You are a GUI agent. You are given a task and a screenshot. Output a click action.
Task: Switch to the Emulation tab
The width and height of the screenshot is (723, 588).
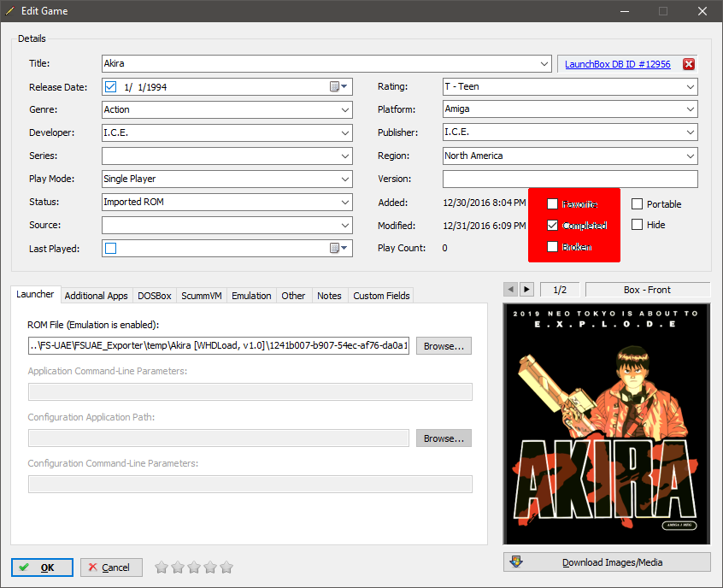pos(251,296)
